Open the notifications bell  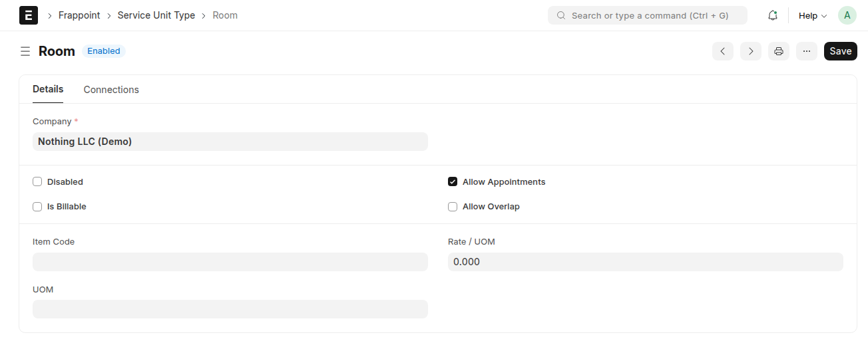773,15
